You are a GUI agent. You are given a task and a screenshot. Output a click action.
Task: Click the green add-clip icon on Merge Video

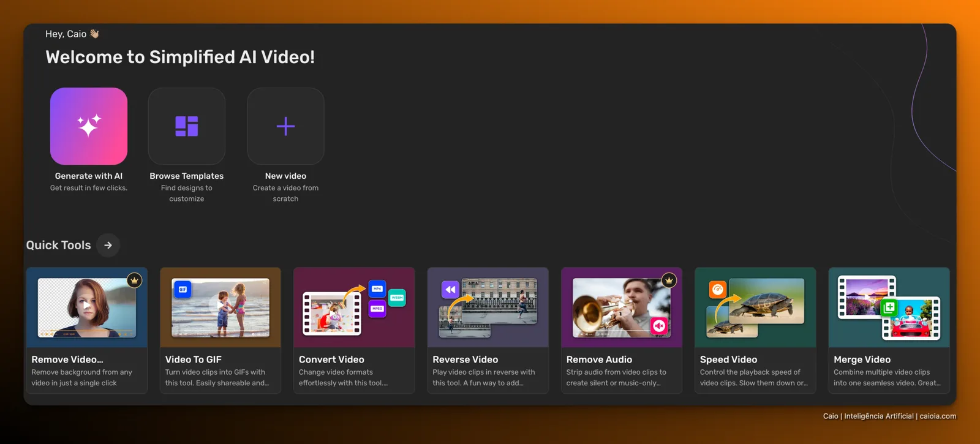tap(889, 307)
